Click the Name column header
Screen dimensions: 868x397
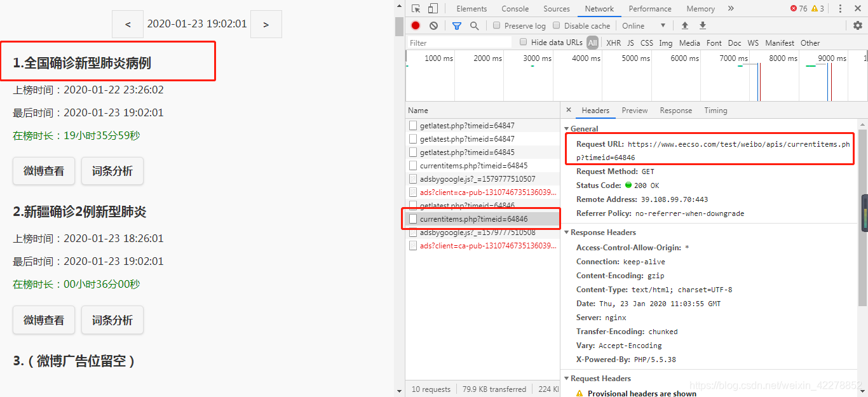pyautogui.click(x=482, y=111)
